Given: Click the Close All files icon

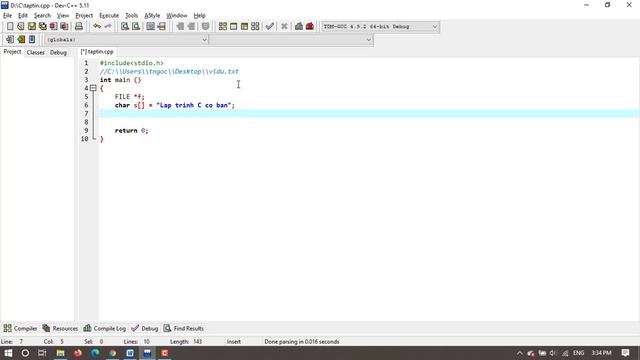Looking at the screenshot, I should tap(64, 27).
